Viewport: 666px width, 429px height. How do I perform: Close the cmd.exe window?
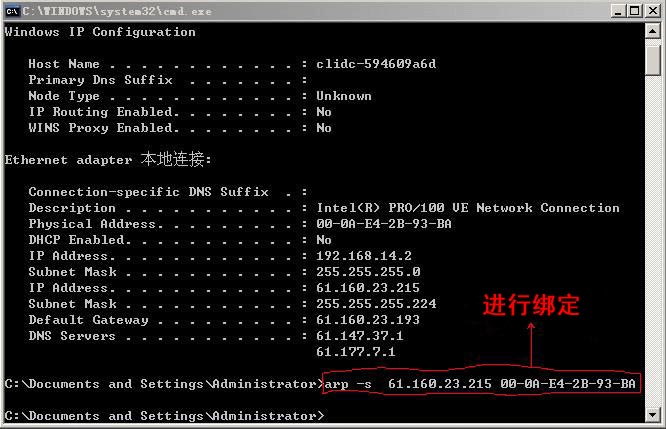[653, 11]
